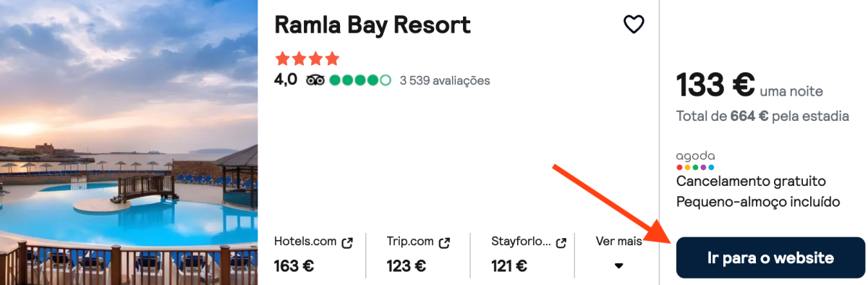Viewport: 868px width, 285px height.
Task: Click the 133 € nightly price
Action: coord(716,85)
